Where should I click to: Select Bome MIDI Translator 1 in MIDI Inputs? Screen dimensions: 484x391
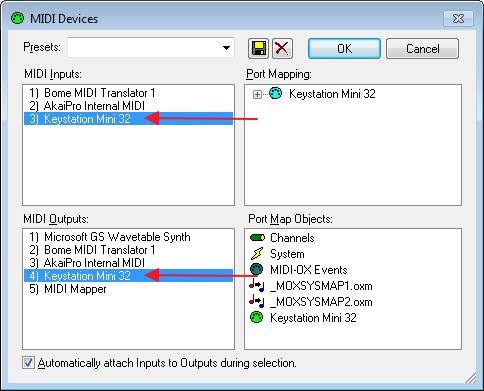pos(92,93)
